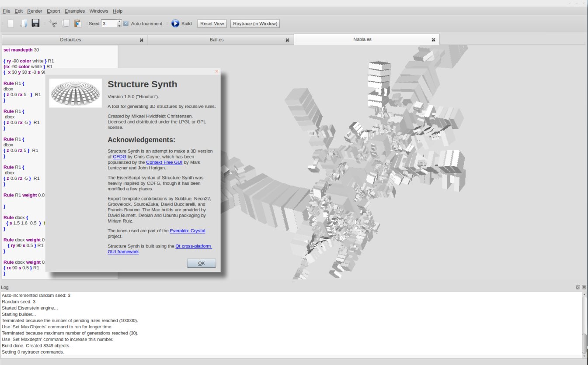Open the Render menu
Screen dimensions: 588x365
pyautogui.click(x=35, y=11)
